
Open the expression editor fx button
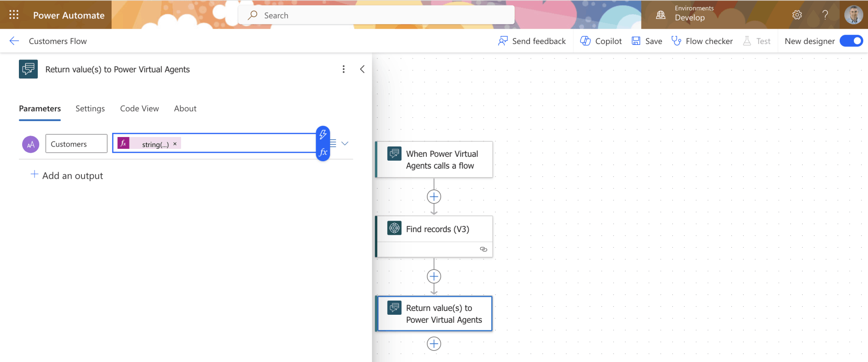(323, 152)
